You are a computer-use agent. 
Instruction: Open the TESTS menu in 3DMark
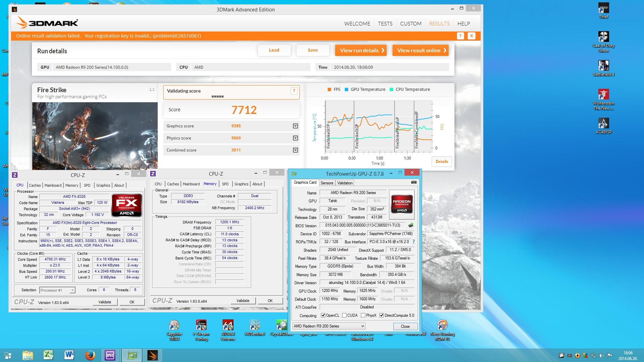[385, 23]
